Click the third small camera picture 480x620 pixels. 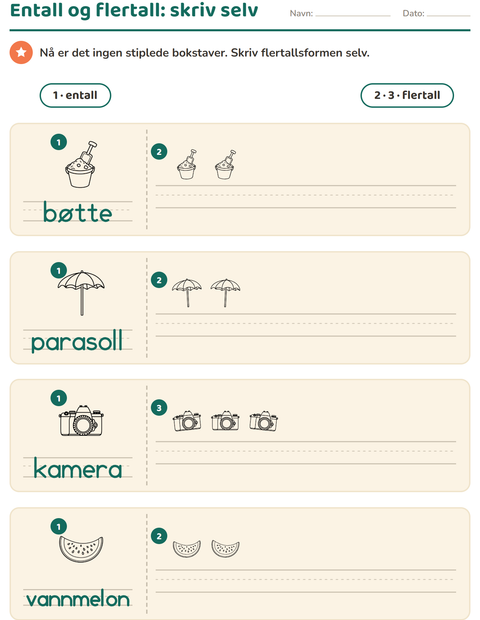tap(264, 421)
